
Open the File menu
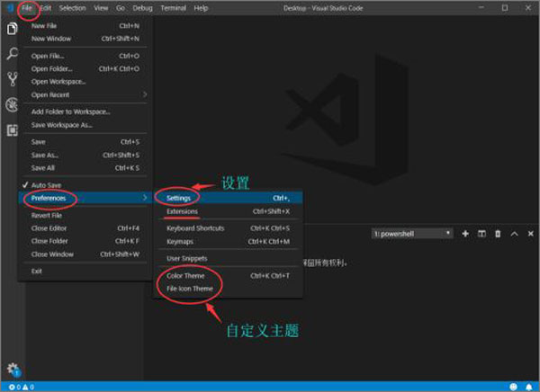[27, 8]
